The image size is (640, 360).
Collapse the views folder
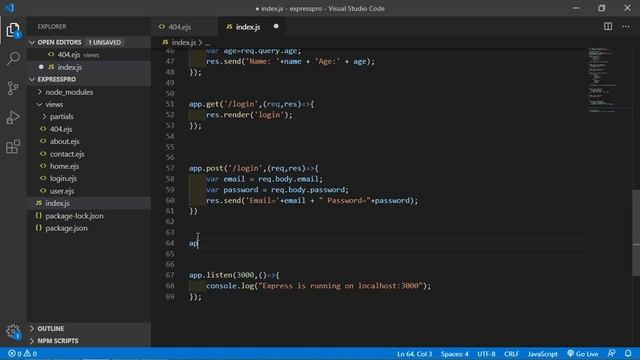coord(54,104)
